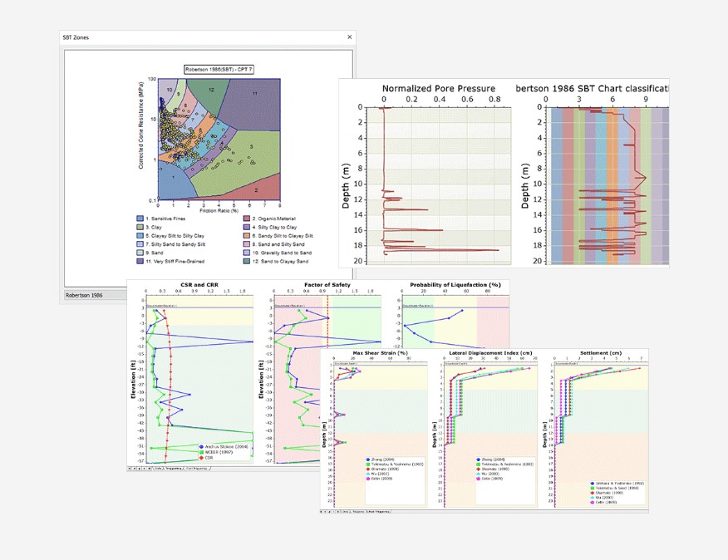Click the Sand to Clayey Sand swatch

[x=247, y=261]
